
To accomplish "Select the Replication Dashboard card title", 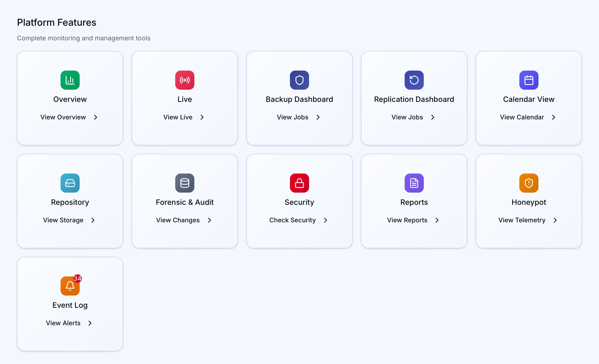I will (414, 99).
